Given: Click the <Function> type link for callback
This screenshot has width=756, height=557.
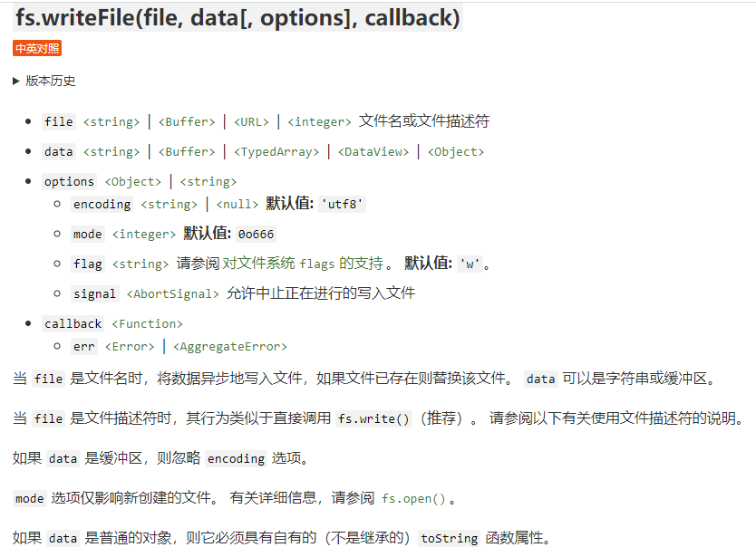Looking at the screenshot, I should pyautogui.click(x=147, y=324).
